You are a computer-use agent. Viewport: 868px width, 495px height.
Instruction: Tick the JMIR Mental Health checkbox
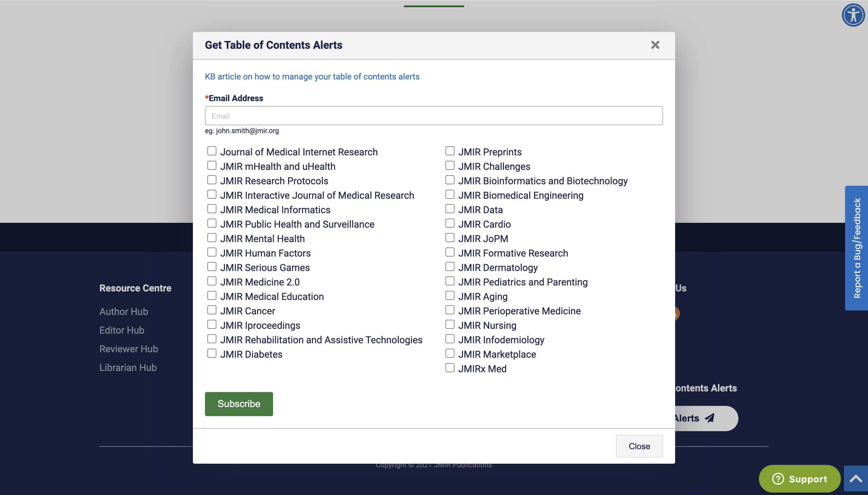click(x=212, y=238)
